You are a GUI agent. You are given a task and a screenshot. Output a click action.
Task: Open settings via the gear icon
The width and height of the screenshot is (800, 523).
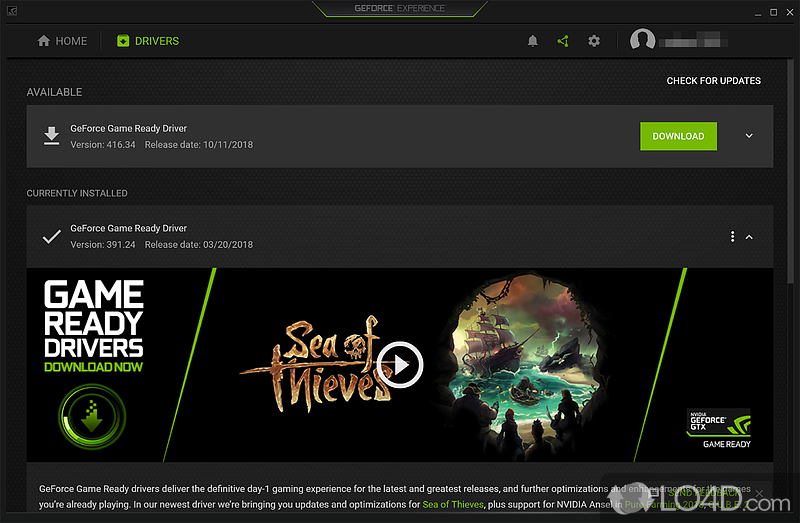pyautogui.click(x=594, y=41)
